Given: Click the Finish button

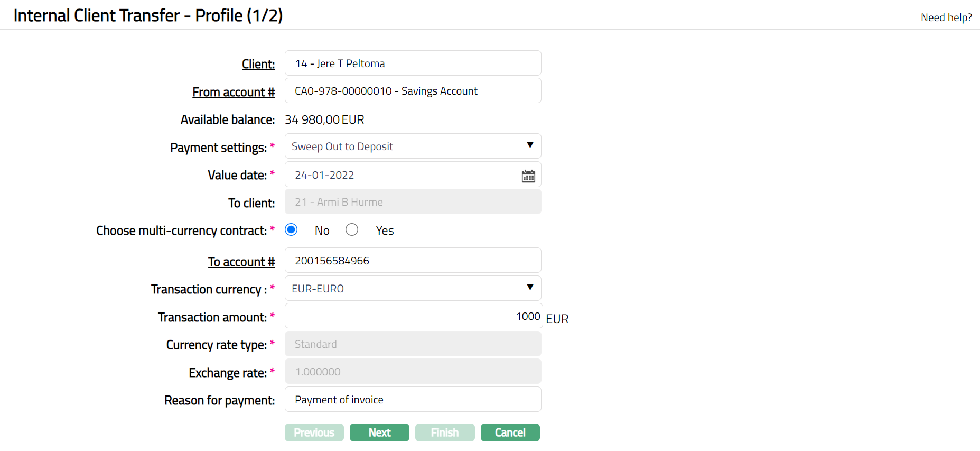Looking at the screenshot, I should (x=445, y=432).
